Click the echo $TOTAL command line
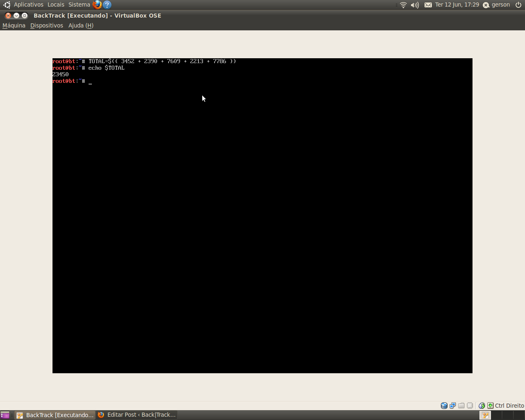This screenshot has width=525, height=420. click(x=107, y=68)
